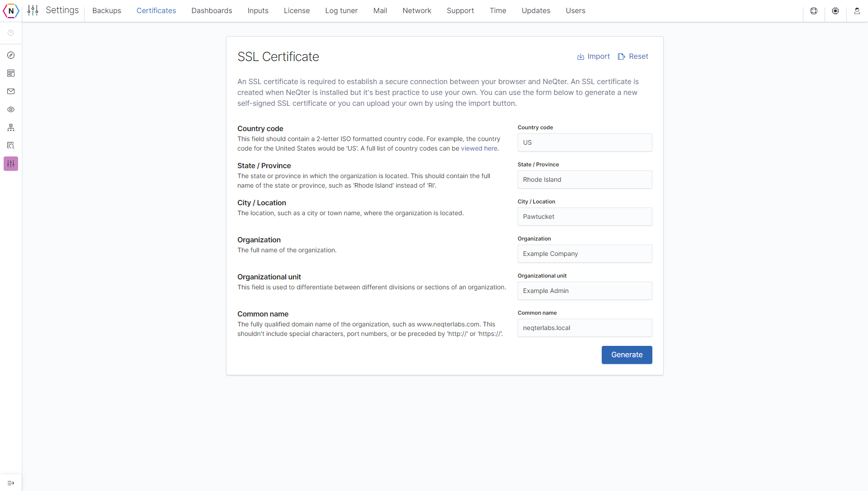Focus the Organizational unit input field
868x491 pixels.
pyautogui.click(x=585, y=291)
